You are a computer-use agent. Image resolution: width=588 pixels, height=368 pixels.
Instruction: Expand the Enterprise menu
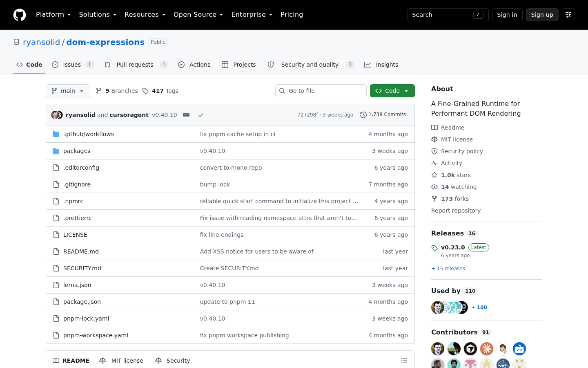pyautogui.click(x=252, y=15)
